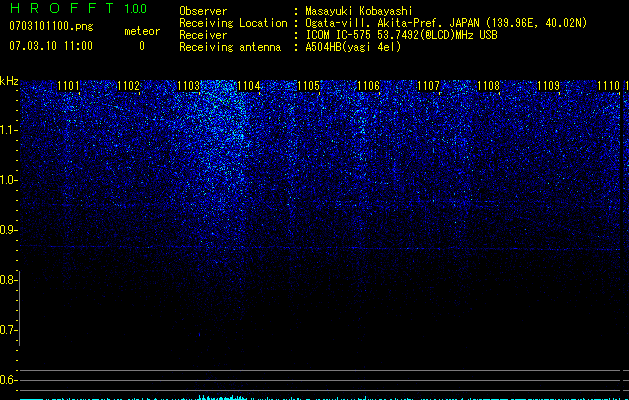Image resolution: width=629 pixels, height=400 pixels.
Task: Click the kHz axis unit label
Action: coord(9,81)
